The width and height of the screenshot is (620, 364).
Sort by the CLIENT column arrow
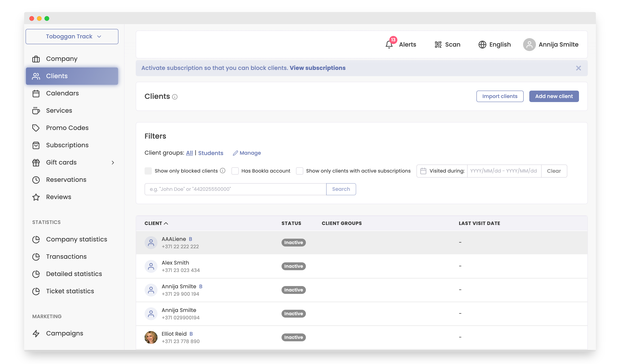(x=166, y=223)
